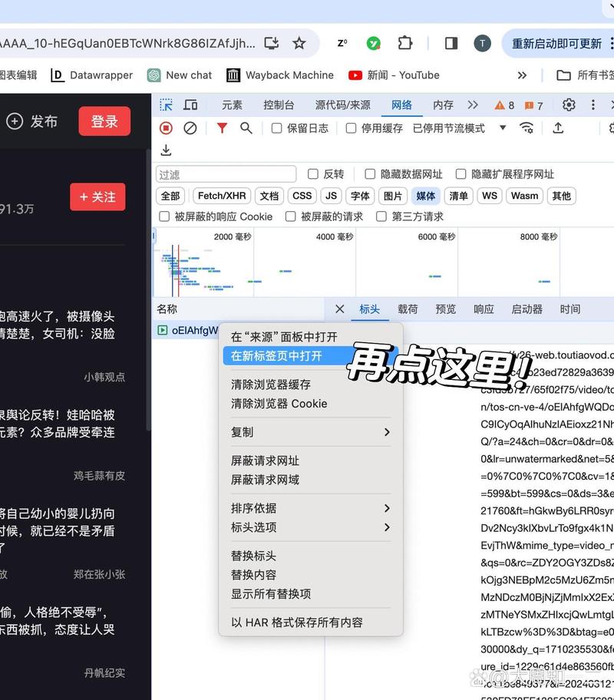Image resolution: width=614 pixels, height=700 pixels.
Task: Open the throttling dropdown 已停用节流模式
Action: tap(460, 129)
